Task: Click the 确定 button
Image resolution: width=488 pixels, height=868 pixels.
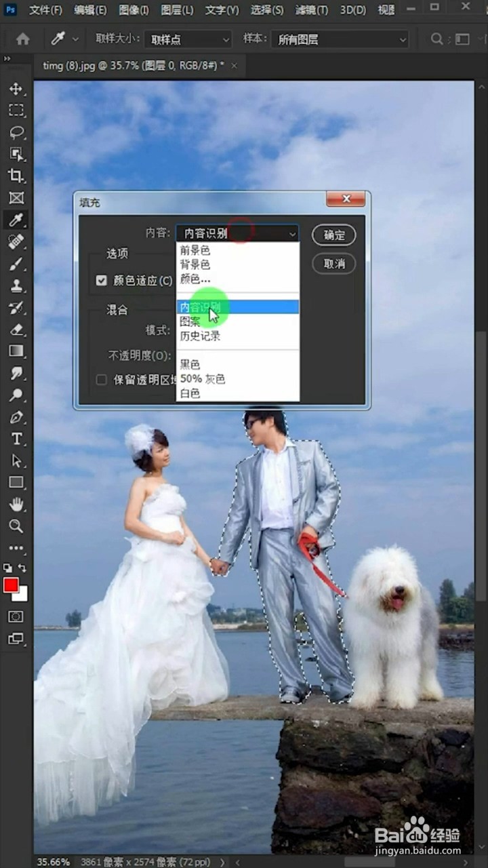Action: point(334,235)
